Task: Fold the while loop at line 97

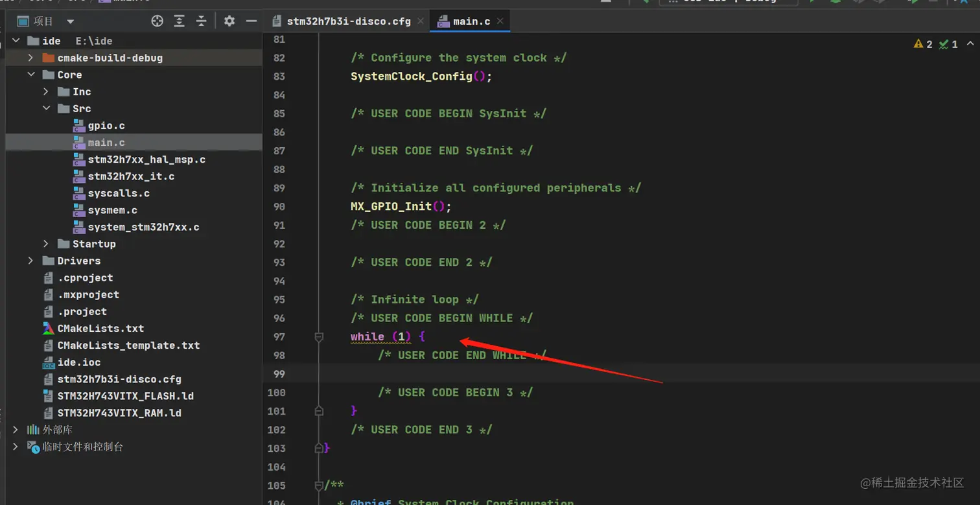Action: [319, 337]
